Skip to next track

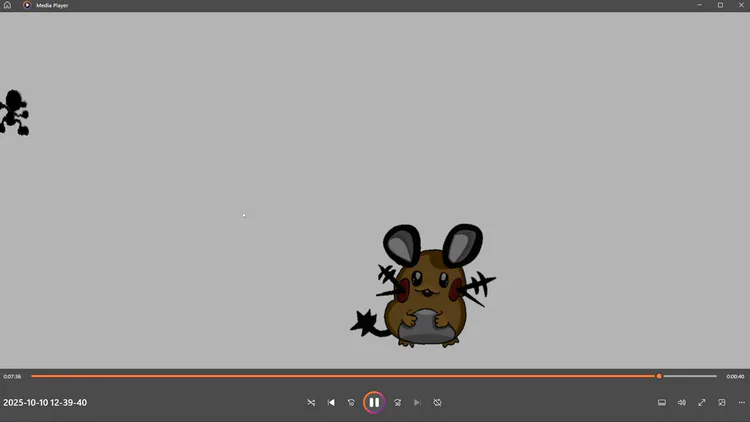click(x=417, y=402)
